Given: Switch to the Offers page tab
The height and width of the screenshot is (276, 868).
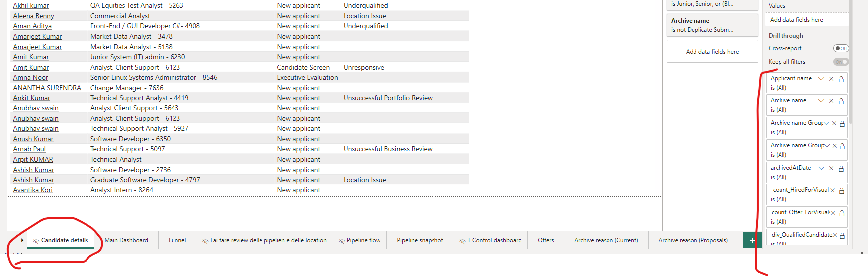Looking at the screenshot, I should (546, 240).
